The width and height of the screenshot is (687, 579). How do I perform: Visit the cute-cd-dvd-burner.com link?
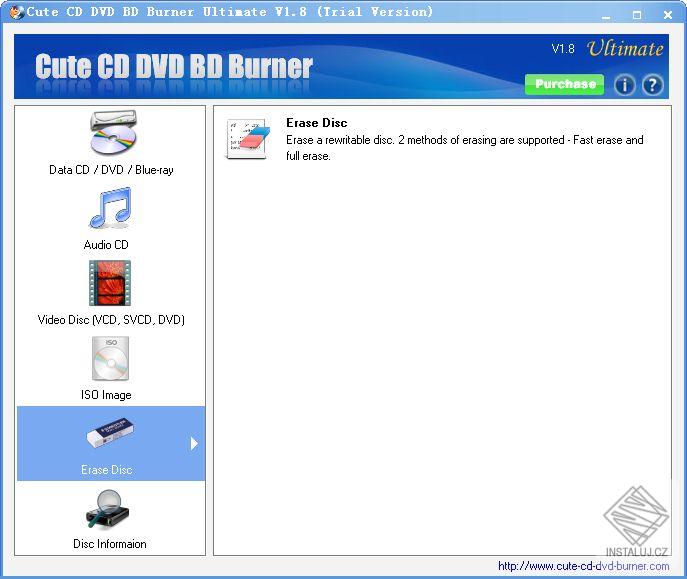tap(583, 566)
